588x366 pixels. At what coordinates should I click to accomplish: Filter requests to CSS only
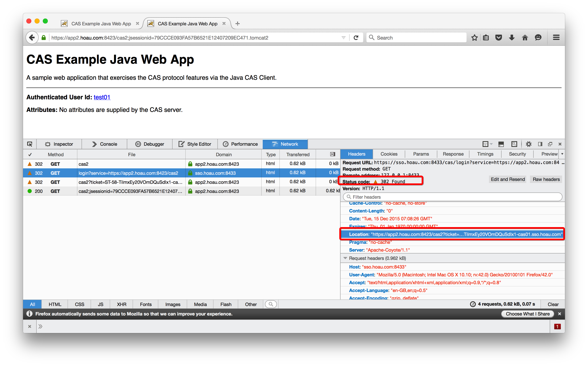pos(79,304)
